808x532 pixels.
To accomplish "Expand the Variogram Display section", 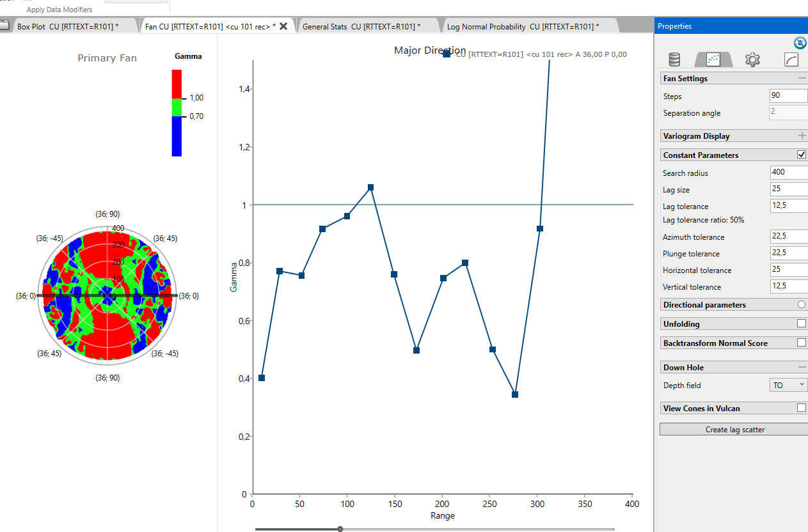I will tap(802, 136).
